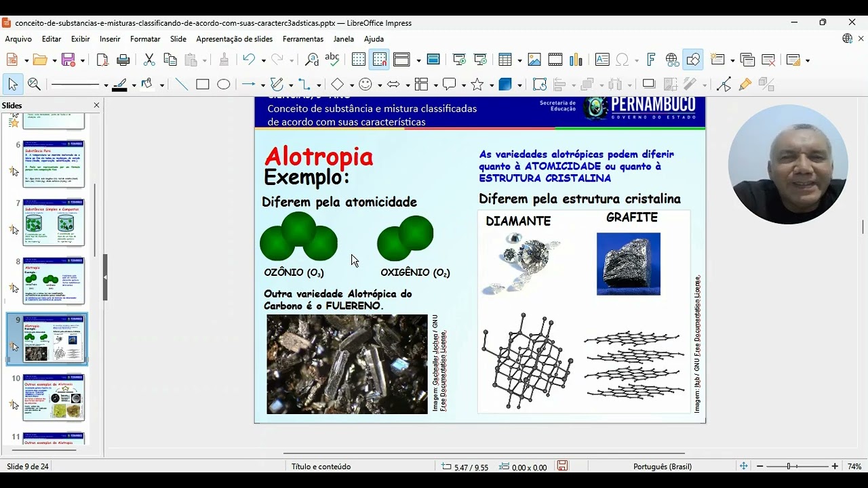Viewport: 868px width, 488px height.
Task: Click the Save document icon
Action: (x=68, y=60)
